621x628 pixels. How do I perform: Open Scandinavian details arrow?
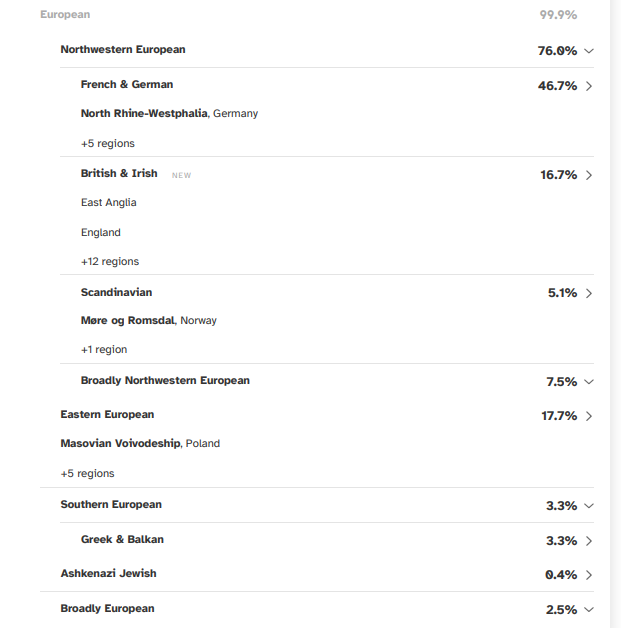589,293
